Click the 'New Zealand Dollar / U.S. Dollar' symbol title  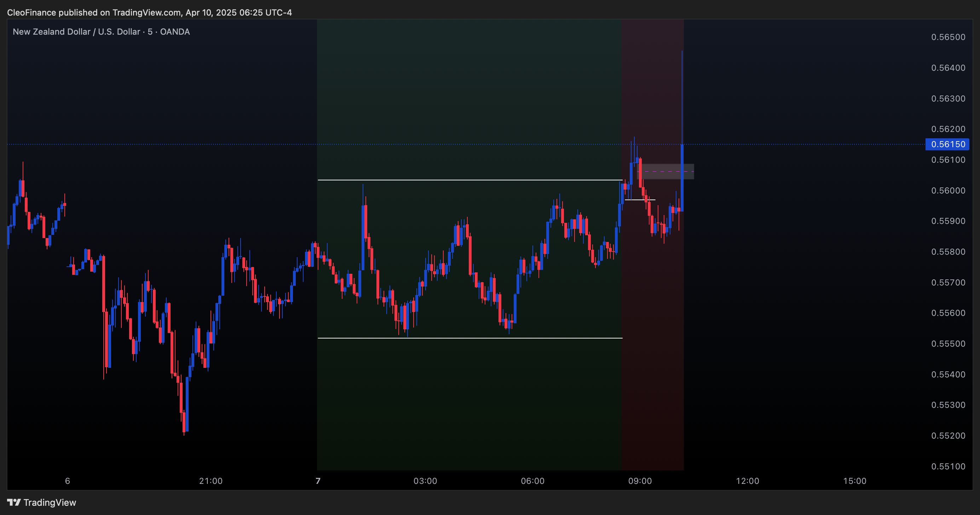(x=76, y=31)
